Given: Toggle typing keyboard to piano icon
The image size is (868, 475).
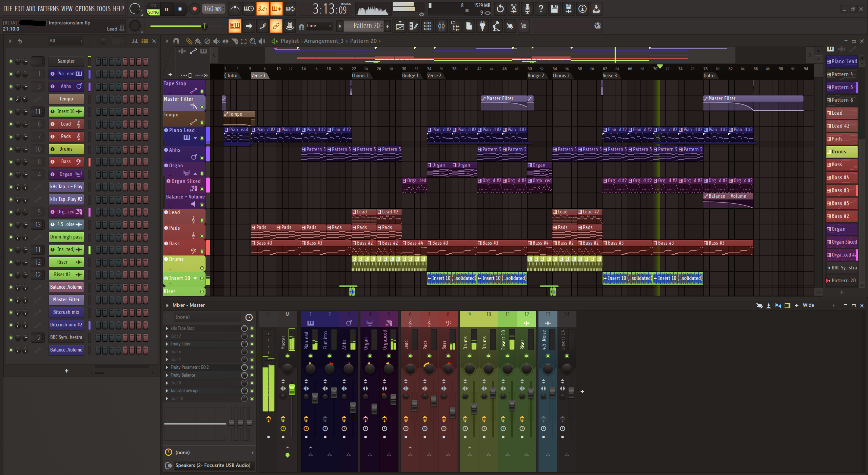Looking at the screenshot, I should click(235, 26).
